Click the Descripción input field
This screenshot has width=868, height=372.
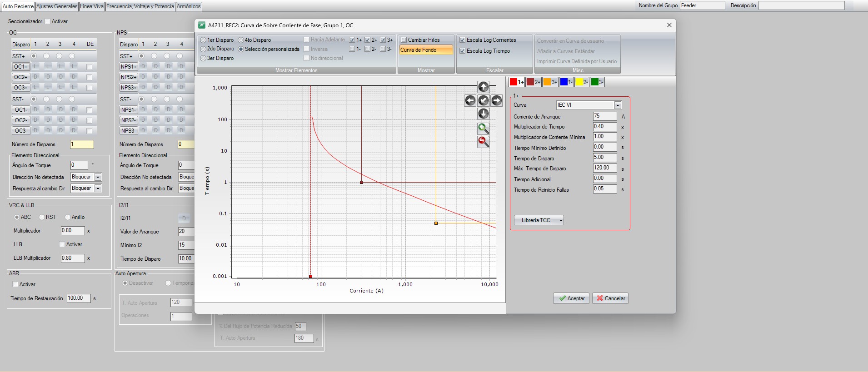tap(801, 5)
